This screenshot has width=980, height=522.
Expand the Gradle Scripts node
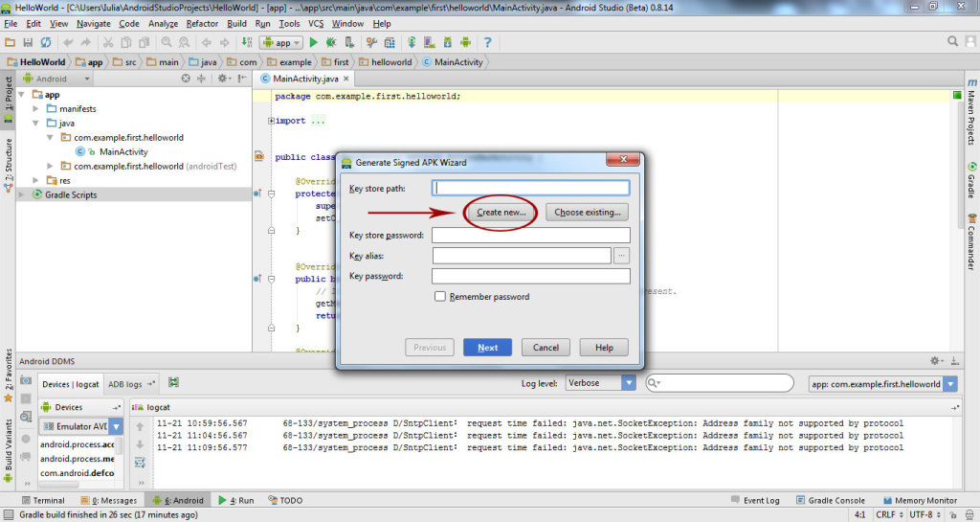22,195
